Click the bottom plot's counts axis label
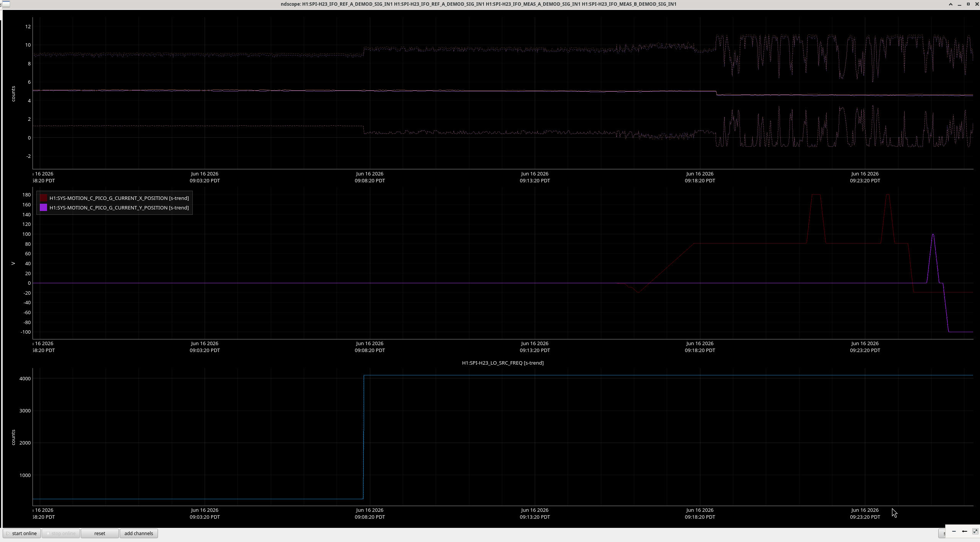Screen dimensions: 980x542 [13, 437]
